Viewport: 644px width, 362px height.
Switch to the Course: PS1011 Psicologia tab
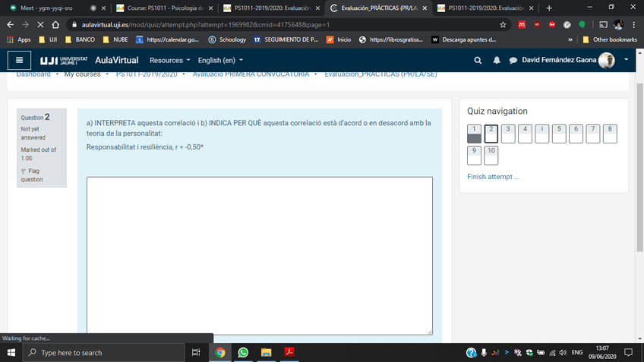point(165,8)
